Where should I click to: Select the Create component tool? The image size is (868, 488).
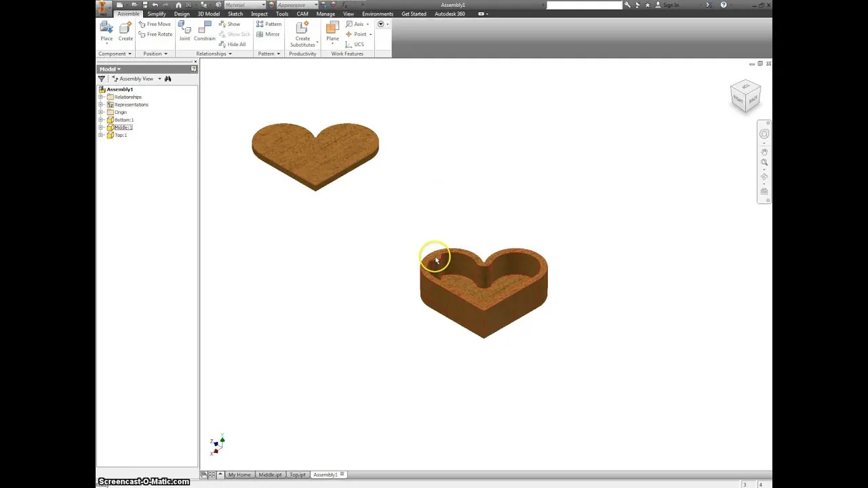click(x=125, y=31)
